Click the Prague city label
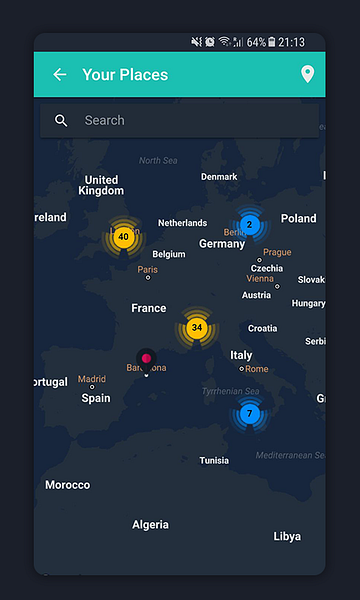 [x=277, y=252]
